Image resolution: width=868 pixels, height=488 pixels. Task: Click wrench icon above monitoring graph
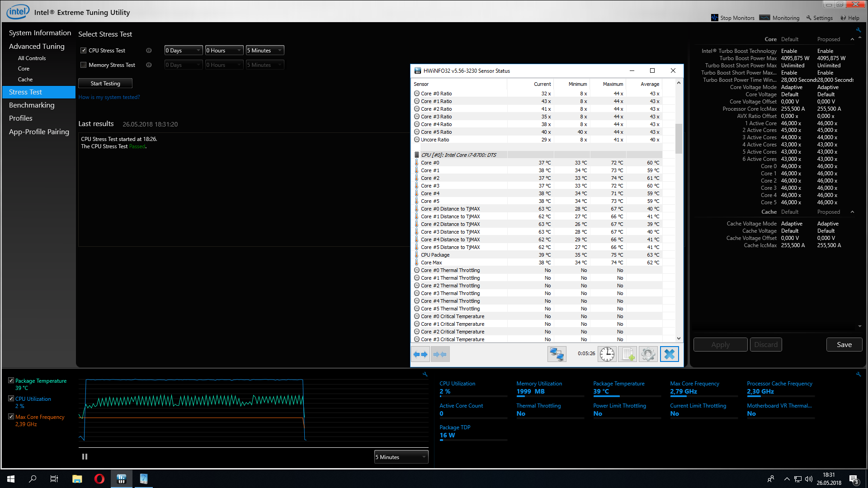click(x=425, y=374)
